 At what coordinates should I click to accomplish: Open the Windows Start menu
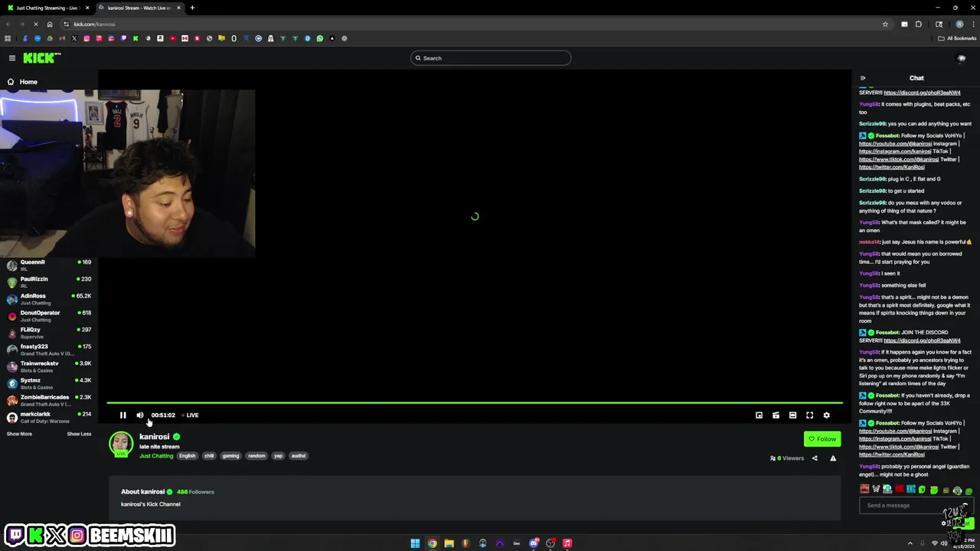pos(415,543)
